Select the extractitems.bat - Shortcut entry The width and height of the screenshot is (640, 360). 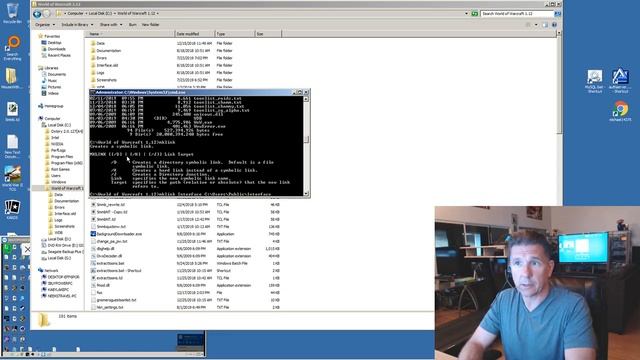[x=119, y=271]
